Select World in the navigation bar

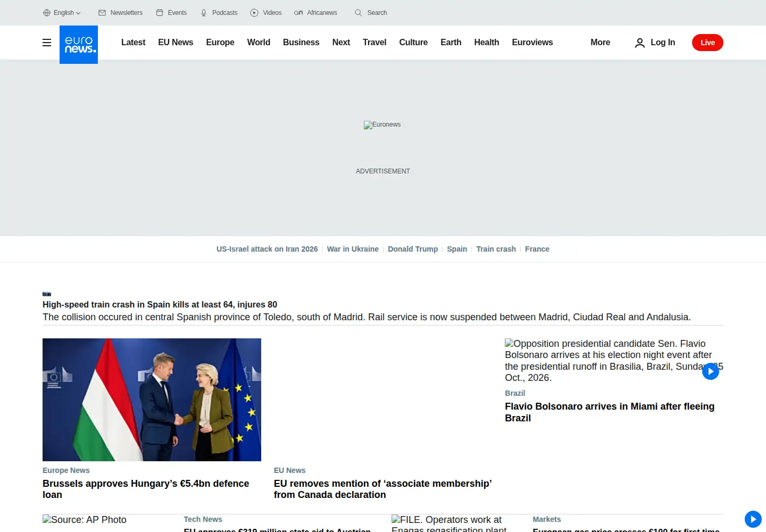click(x=259, y=43)
